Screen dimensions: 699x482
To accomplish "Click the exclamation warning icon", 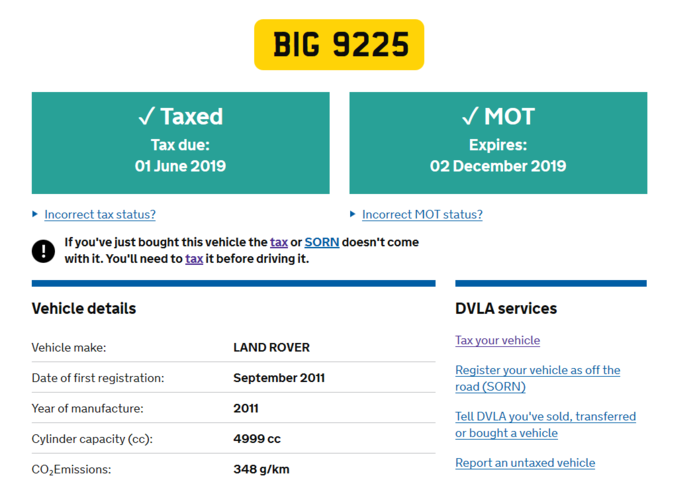I will (x=43, y=251).
